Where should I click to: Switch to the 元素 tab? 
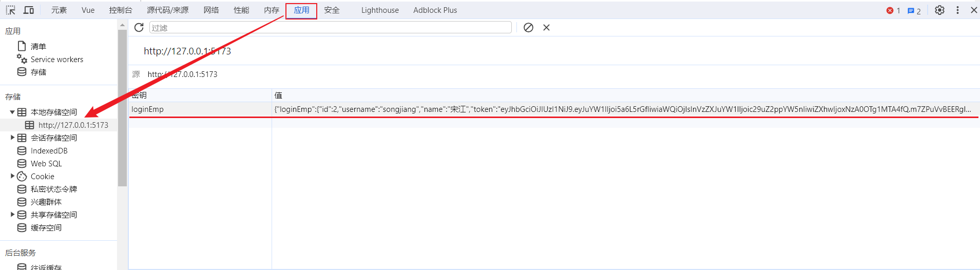click(x=59, y=10)
